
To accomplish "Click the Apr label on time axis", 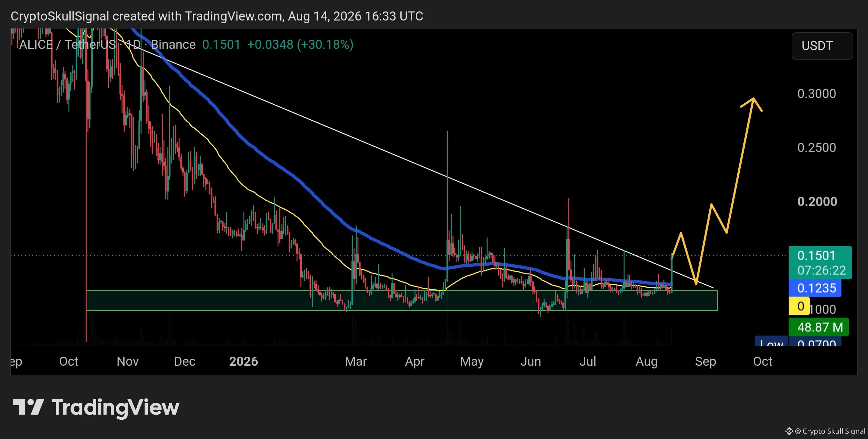I will click(x=415, y=362).
